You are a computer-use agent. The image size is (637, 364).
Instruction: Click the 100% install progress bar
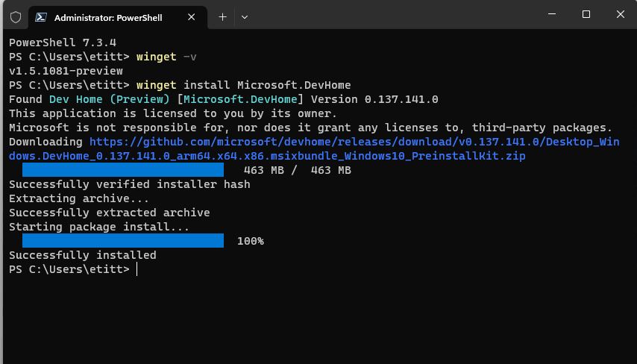[x=123, y=241]
